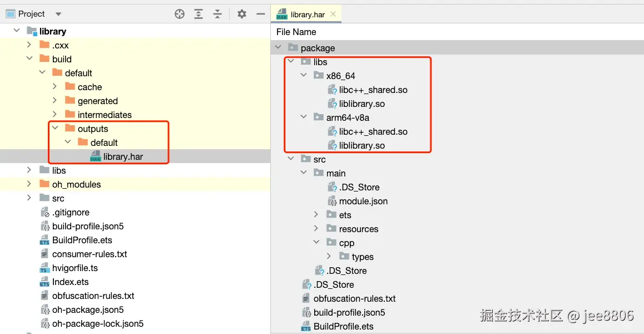Screen dimensions: 644x334
Task: Click the Index.ets file icon
Action: pyautogui.click(x=44, y=282)
